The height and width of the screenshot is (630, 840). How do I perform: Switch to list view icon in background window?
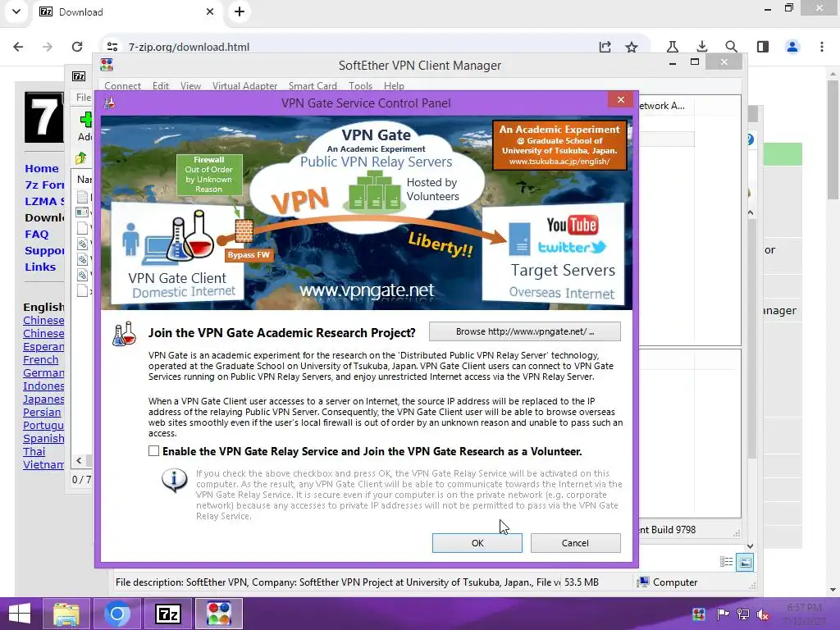coord(727,561)
